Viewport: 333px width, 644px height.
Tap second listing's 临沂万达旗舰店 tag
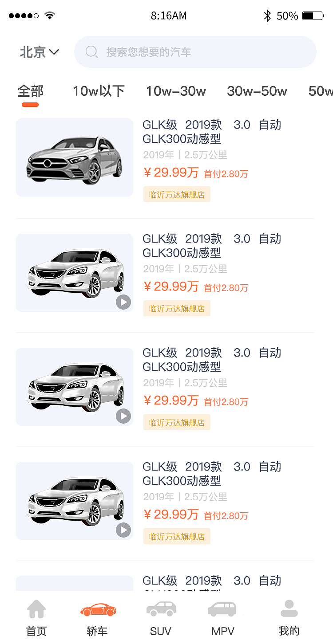tap(177, 309)
